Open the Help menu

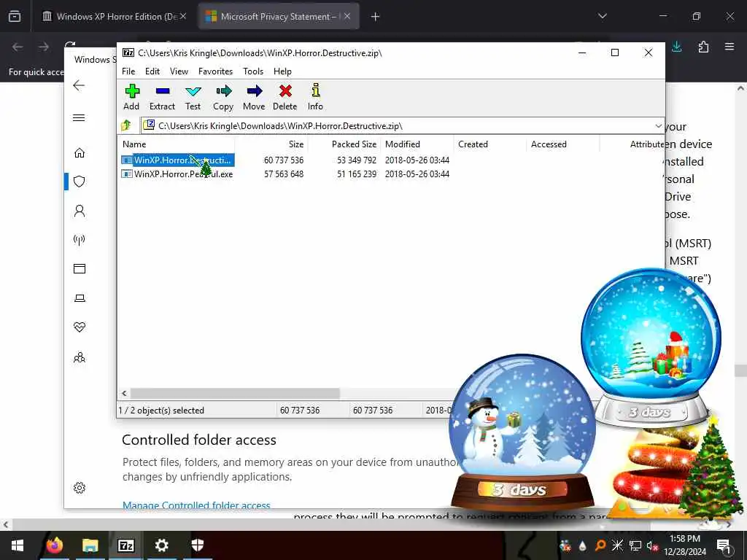(x=282, y=71)
